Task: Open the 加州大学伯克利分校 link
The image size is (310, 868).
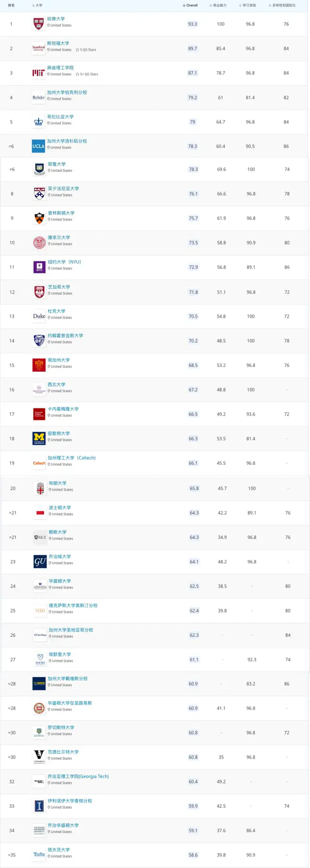Action: click(x=67, y=92)
